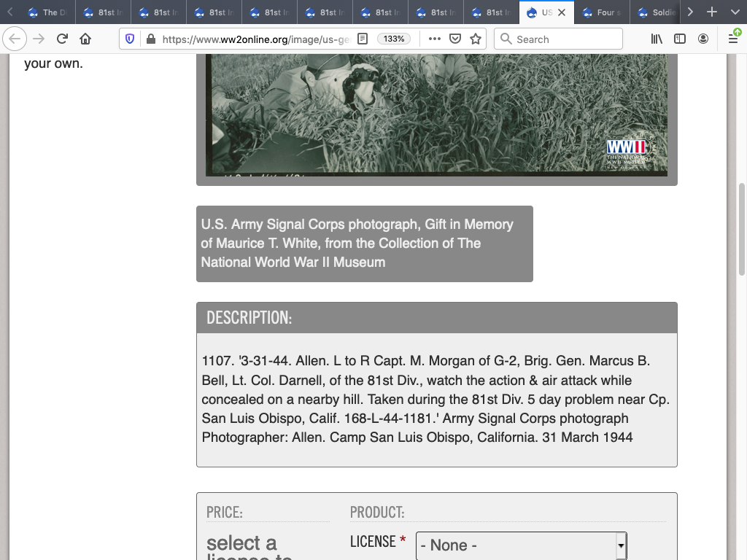
Task: Click the page's vertical scrollbar thumb
Action: (742, 228)
